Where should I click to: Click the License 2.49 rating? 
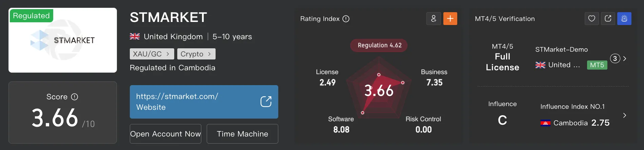tap(327, 77)
